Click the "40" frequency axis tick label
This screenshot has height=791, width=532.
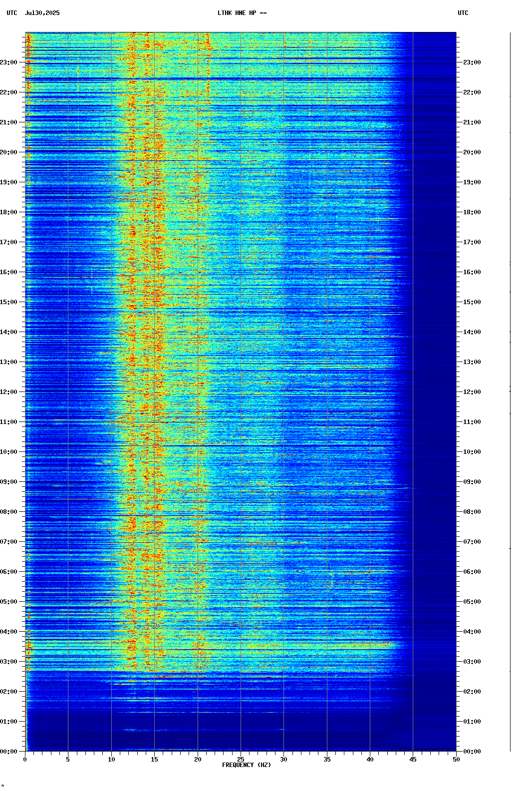pyautogui.click(x=370, y=760)
